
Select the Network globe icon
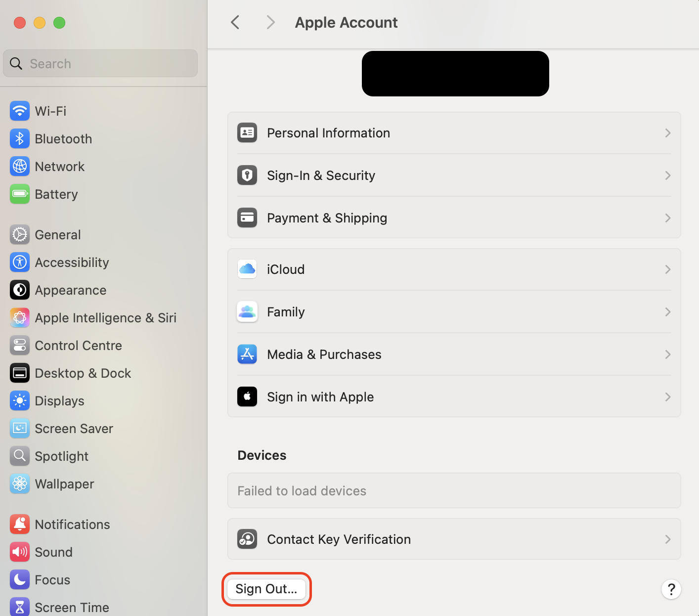coord(20,167)
